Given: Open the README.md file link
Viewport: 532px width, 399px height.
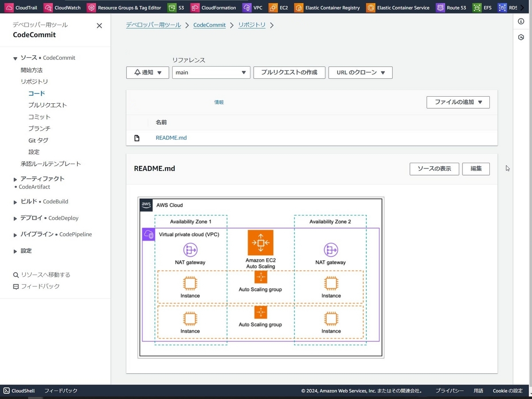Looking at the screenshot, I should (171, 137).
